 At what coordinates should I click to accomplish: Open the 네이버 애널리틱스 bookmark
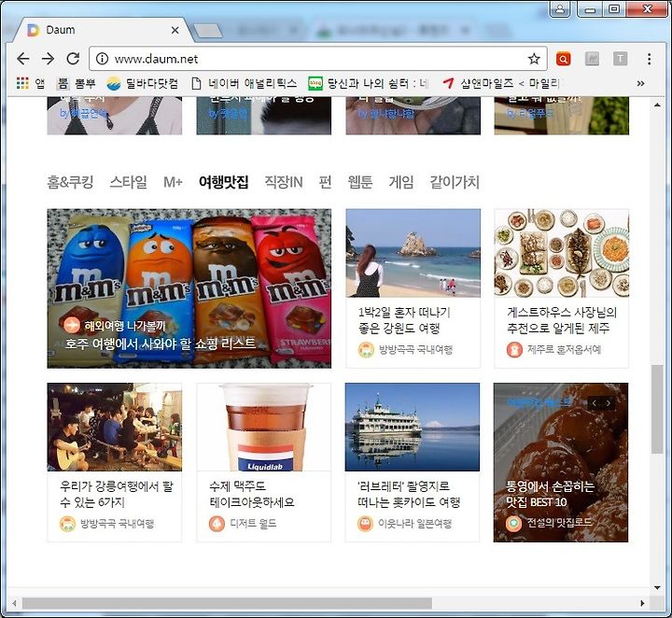[x=244, y=83]
